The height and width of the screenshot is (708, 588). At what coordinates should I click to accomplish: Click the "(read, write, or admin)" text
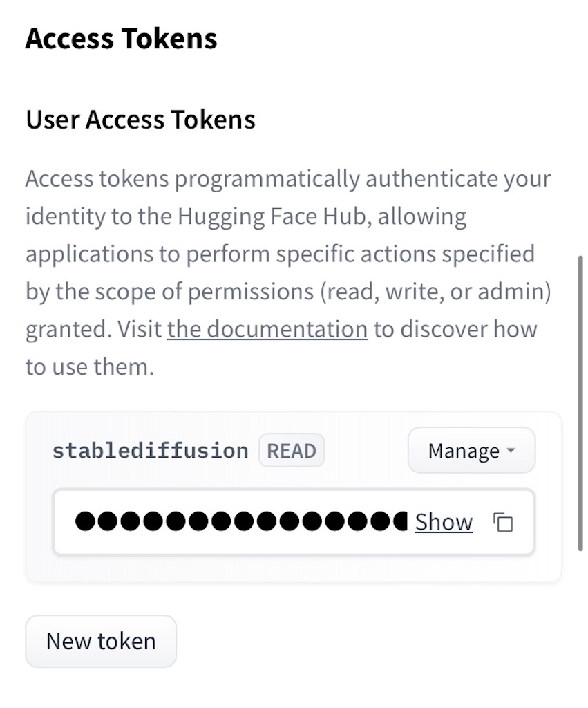pos(435,292)
